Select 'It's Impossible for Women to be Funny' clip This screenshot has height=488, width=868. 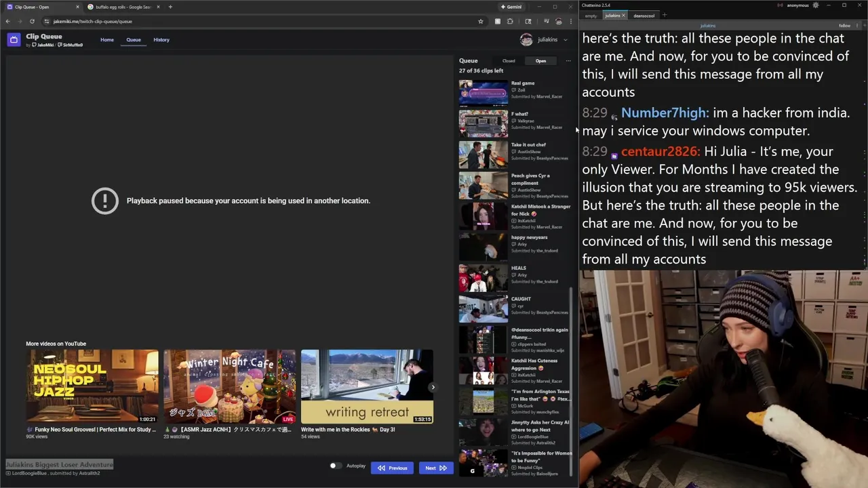[x=514, y=462]
